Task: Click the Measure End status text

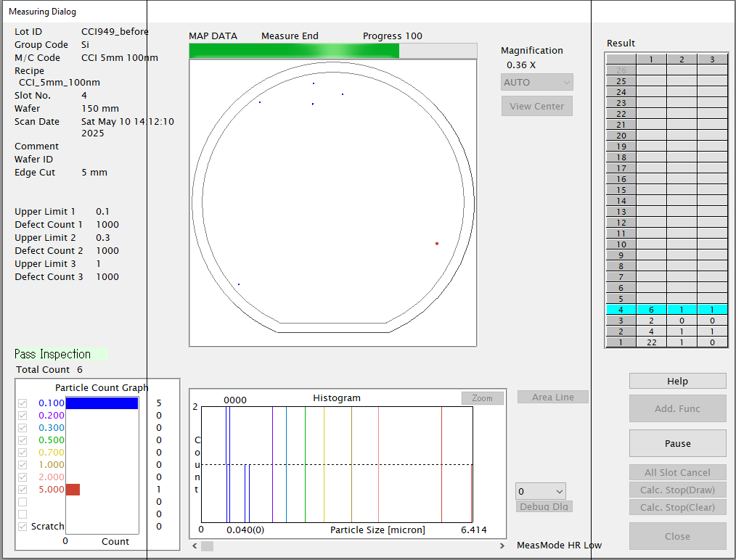Action: pos(290,36)
